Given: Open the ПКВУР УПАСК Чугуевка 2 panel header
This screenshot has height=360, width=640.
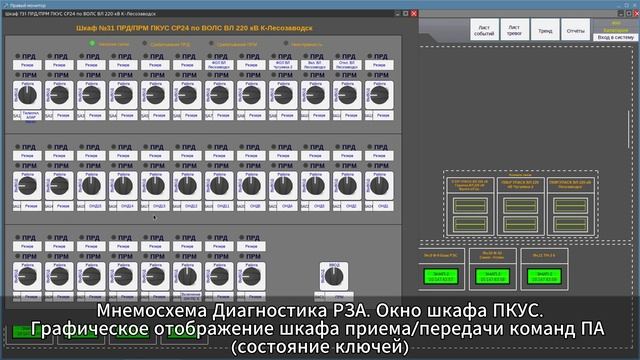Looking at the screenshot, I should tap(520, 185).
